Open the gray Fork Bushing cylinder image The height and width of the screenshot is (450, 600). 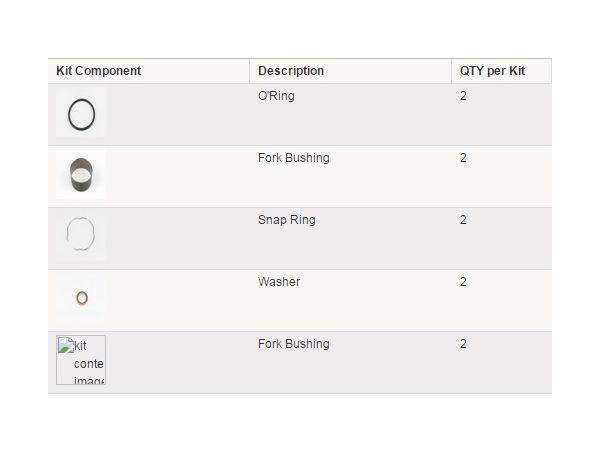click(81, 174)
